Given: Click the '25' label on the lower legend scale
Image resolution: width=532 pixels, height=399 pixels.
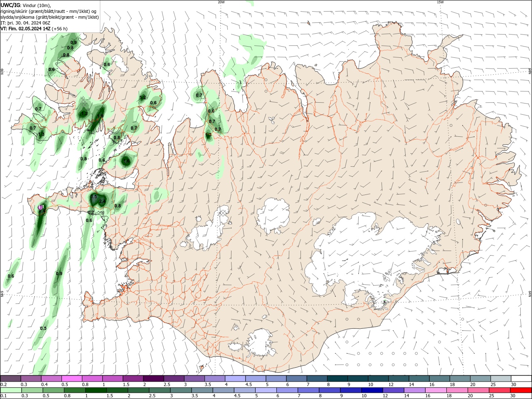Looking at the screenshot, I should [x=492, y=396].
